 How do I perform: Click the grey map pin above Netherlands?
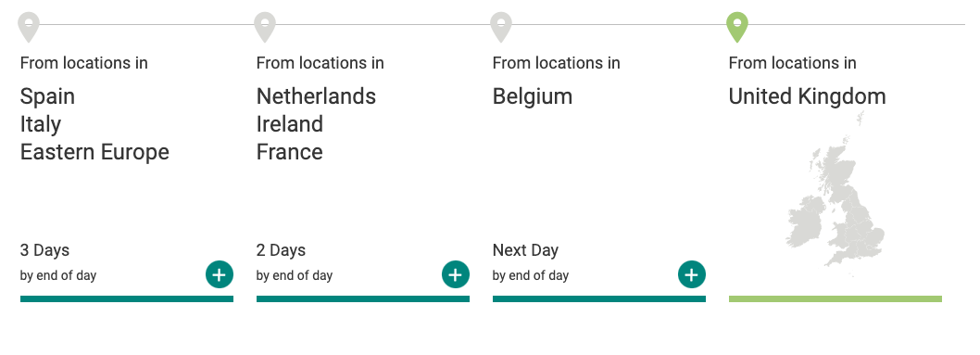(265, 28)
